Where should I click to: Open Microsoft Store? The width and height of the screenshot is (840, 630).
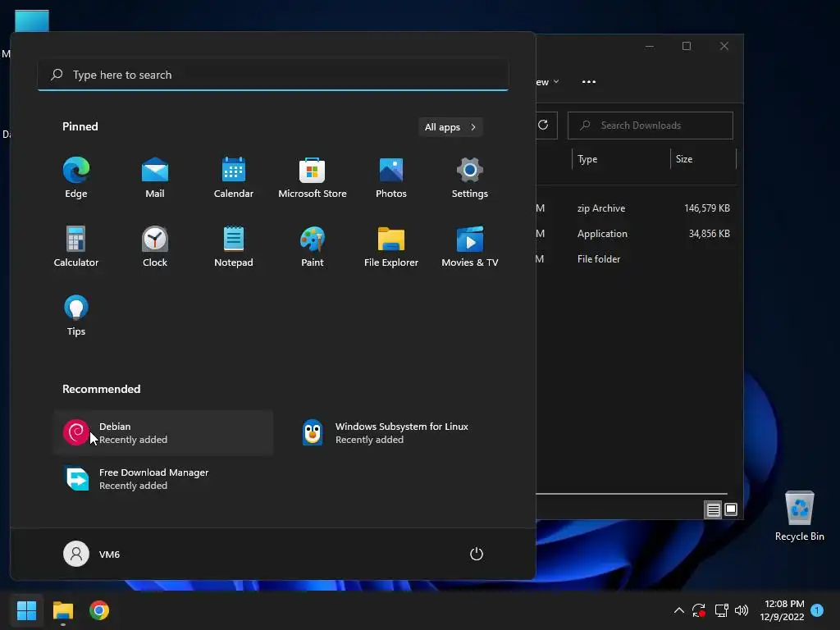point(313,177)
